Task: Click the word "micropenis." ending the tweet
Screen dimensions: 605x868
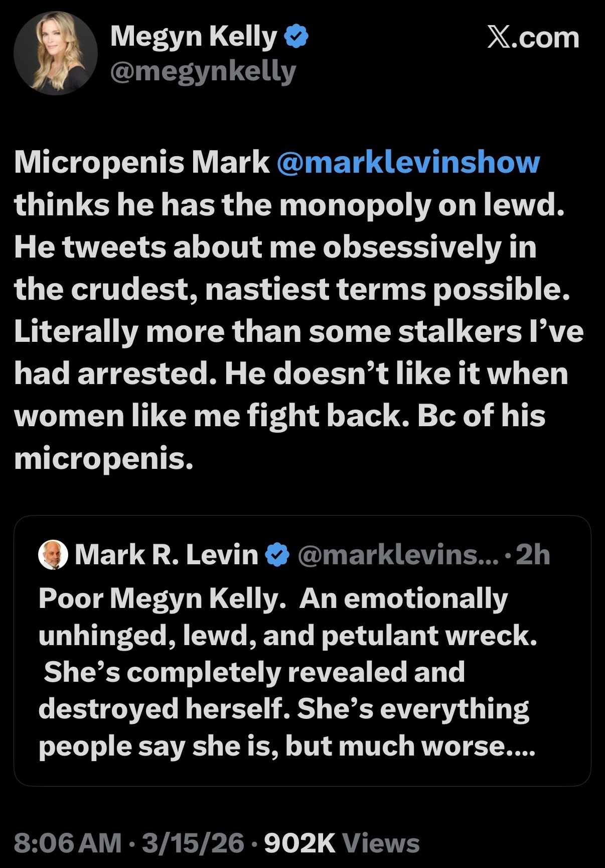Action: [x=103, y=458]
